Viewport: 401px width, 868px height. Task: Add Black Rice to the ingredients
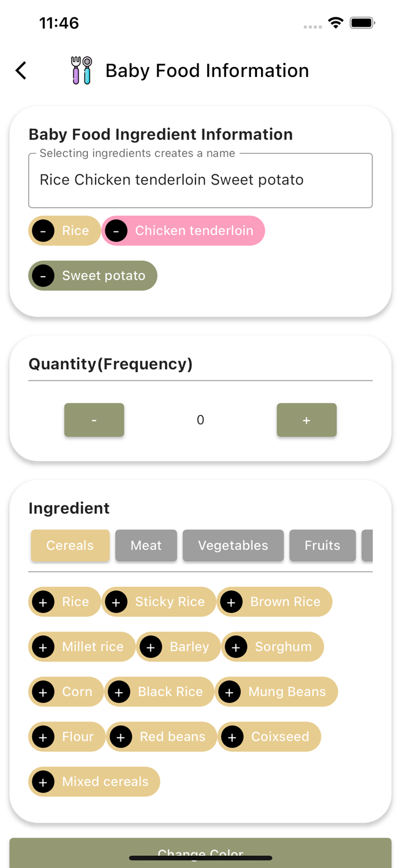[119, 692]
